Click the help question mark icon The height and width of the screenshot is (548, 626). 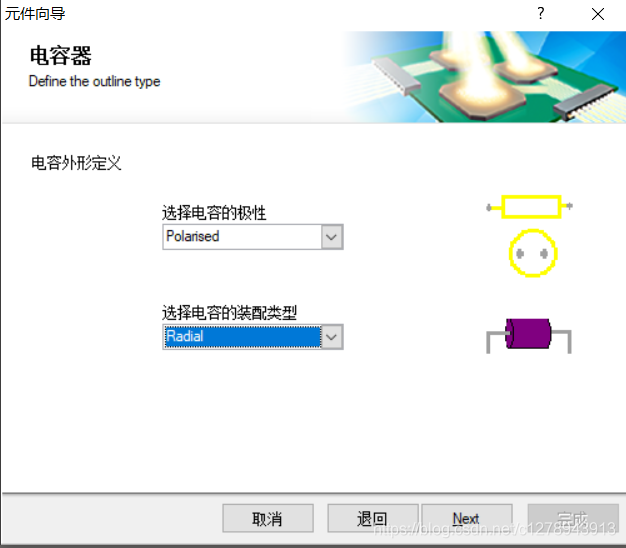(x=541, y=14)
